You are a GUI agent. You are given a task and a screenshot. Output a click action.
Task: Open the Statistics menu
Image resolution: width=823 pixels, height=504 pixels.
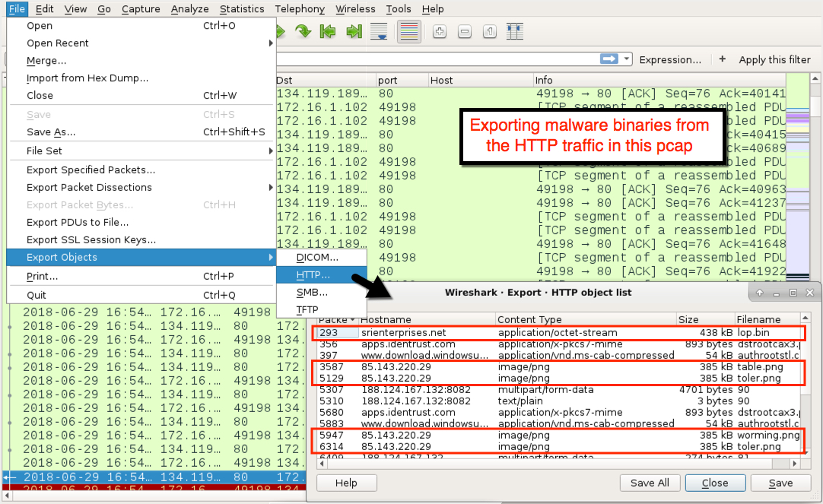pos(242,9)
